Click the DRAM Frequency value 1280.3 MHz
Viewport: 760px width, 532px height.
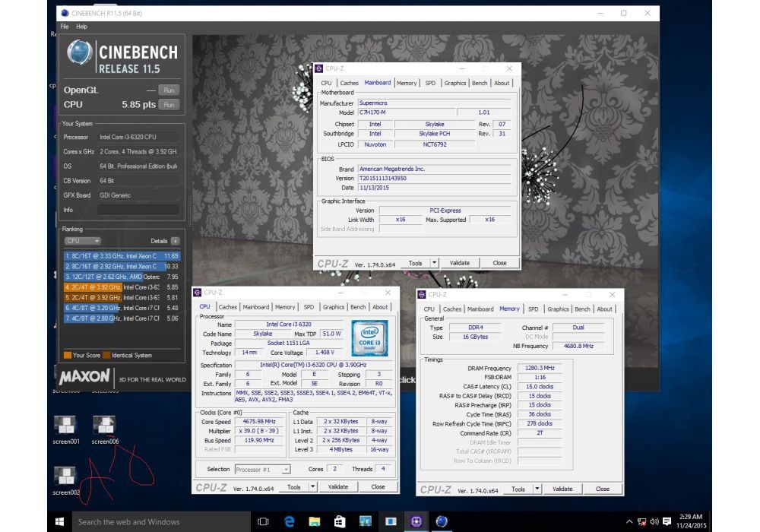coord(540,368)
